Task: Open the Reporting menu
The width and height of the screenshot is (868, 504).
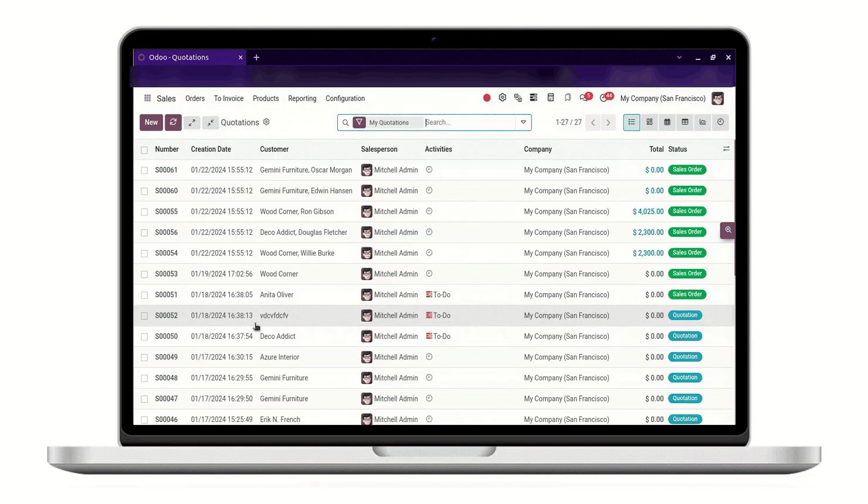Action: [302, 98]
